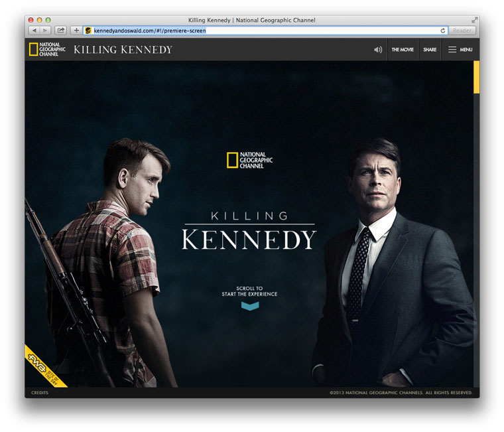Click the Safari back arrow button
Image resolution: width=504 pixels, height=432 pixels.
pyautogui.click(x=34, y=31)
